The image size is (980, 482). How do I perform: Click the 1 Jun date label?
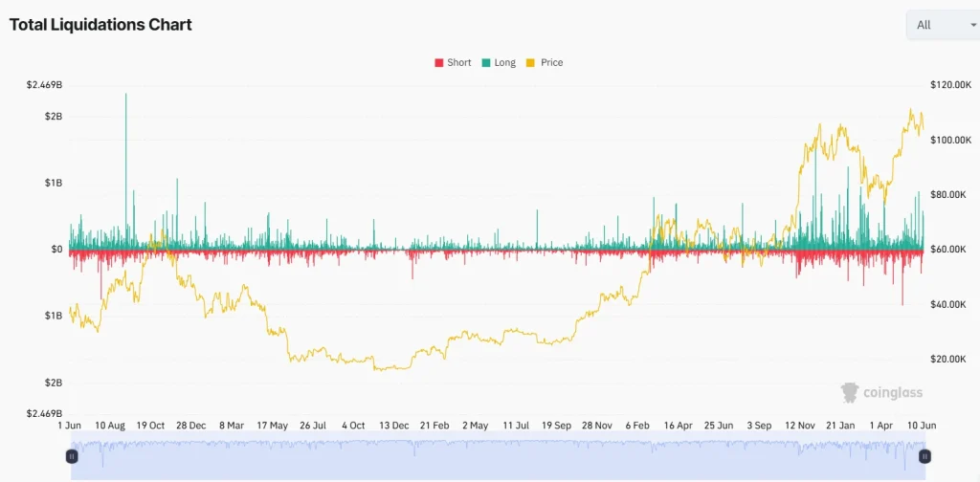[x=69, y=426]
